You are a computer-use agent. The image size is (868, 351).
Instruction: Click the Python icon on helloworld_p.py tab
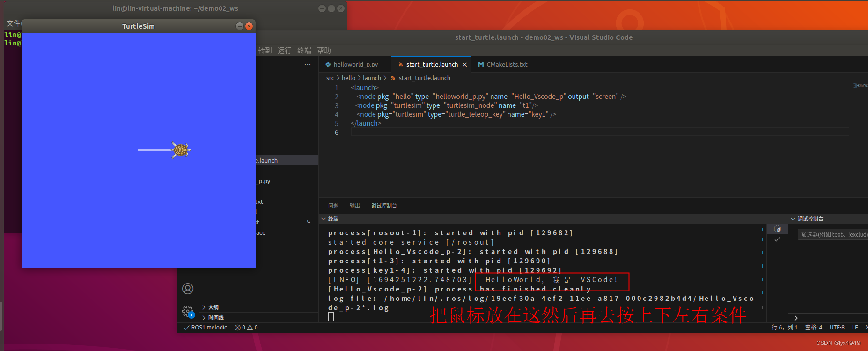tap(328, 64)
